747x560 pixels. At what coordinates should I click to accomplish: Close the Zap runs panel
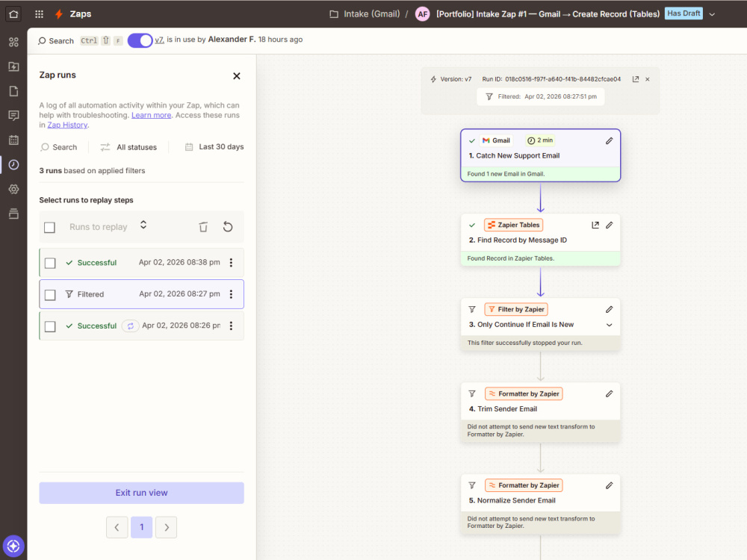(236, 75)
